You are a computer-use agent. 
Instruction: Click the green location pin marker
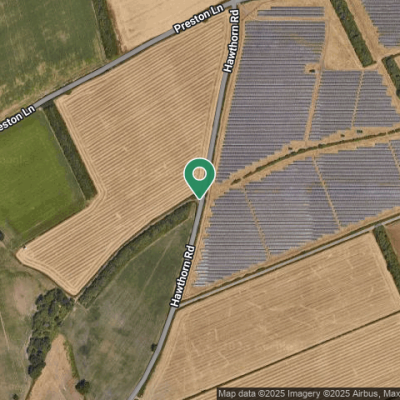[200, 178]
